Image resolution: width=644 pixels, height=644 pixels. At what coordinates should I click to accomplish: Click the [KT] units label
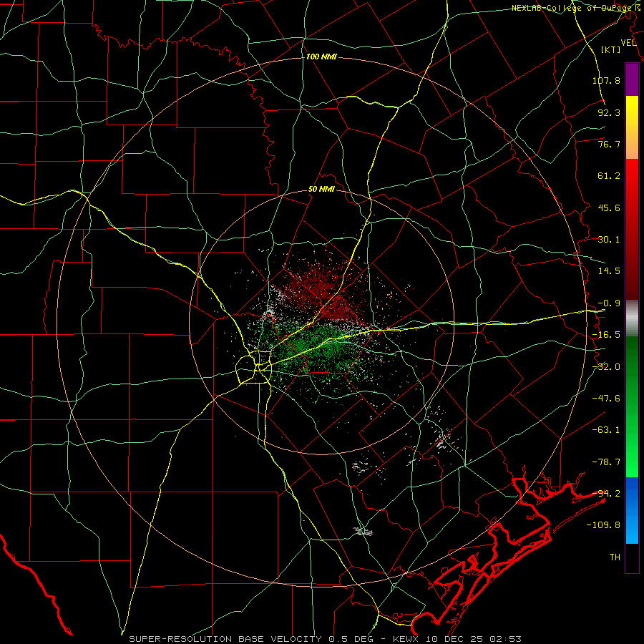pos(610,49)
